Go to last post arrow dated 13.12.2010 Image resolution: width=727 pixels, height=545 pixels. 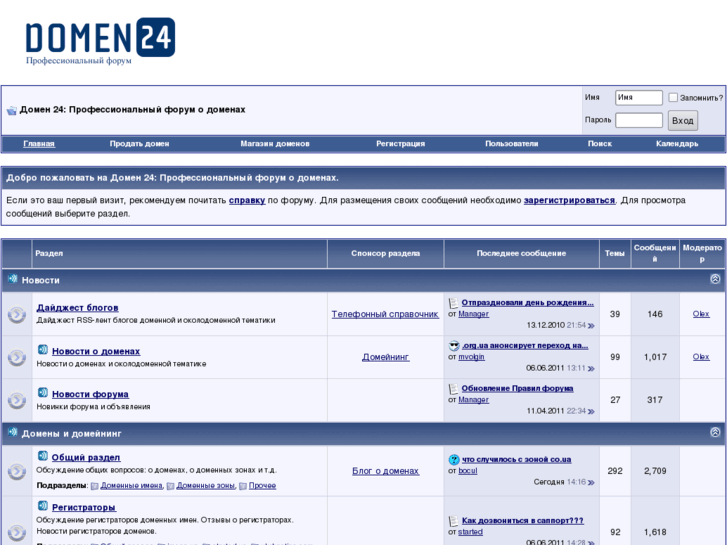(x=591, y=326)
